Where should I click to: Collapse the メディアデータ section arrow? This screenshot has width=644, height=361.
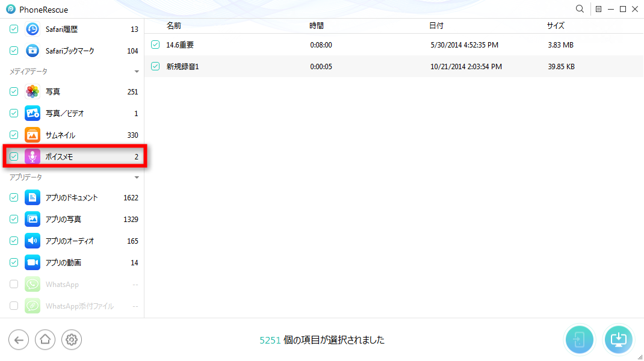click(x=137, y=72)
